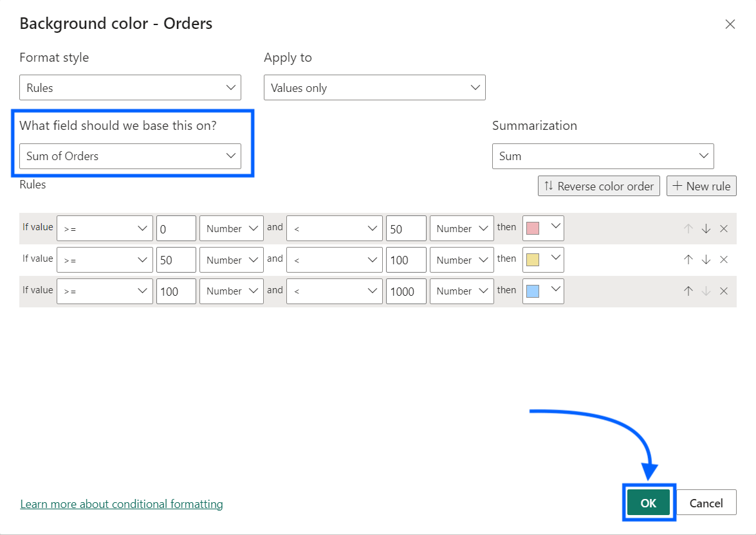Add a New rule
This screenshot has height=535, width=756.
(x=701, y=186)
